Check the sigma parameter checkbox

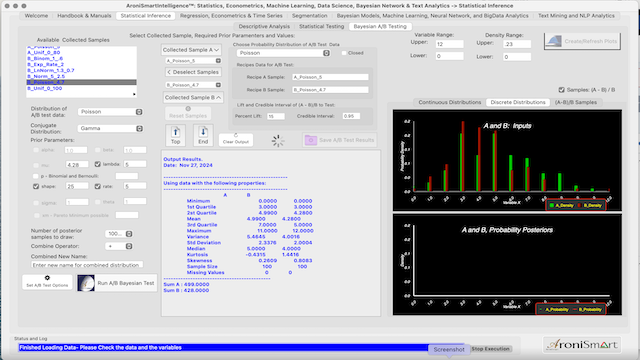36,203
